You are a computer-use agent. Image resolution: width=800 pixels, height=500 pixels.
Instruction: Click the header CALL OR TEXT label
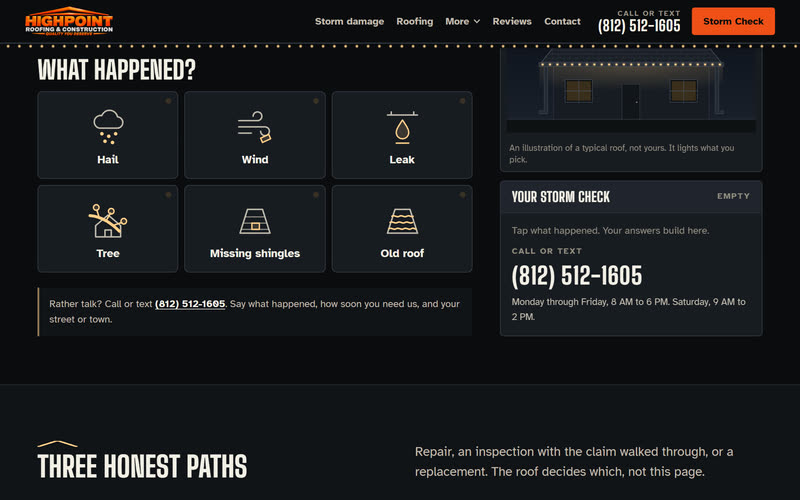[x=648, y=13]
